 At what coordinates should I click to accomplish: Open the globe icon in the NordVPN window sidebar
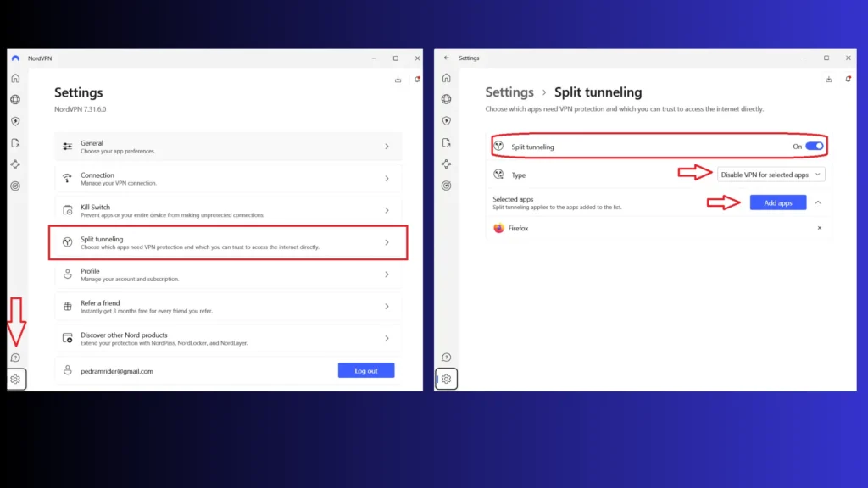click(15, 100)
